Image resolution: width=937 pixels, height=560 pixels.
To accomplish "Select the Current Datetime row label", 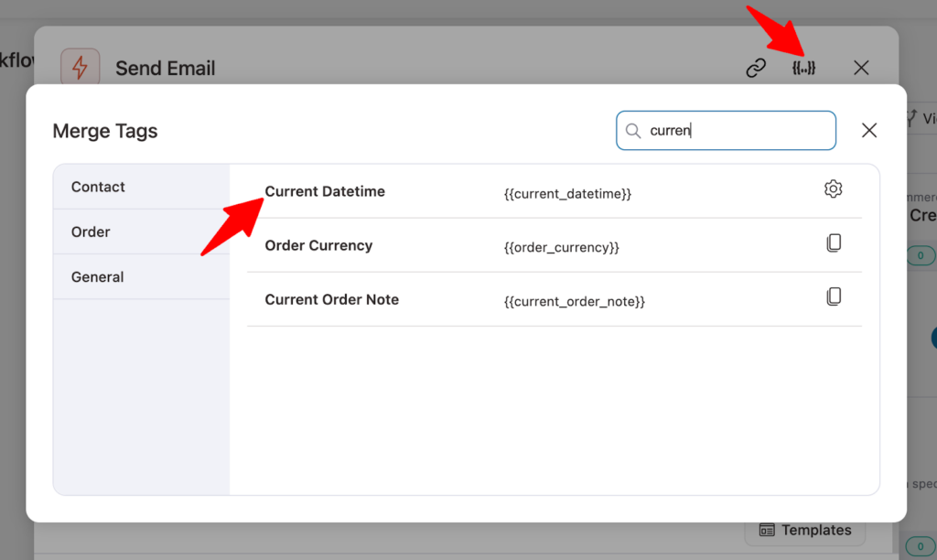I will 325,191.
